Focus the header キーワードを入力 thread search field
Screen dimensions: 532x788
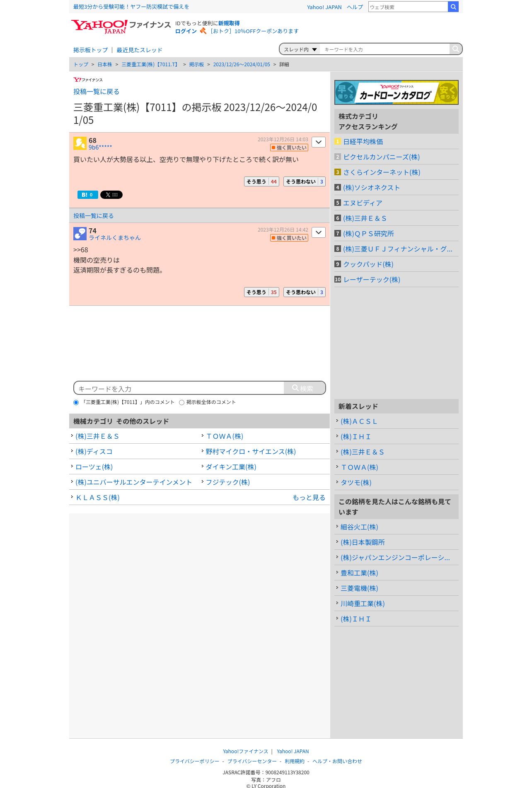(x=384, y=49)
